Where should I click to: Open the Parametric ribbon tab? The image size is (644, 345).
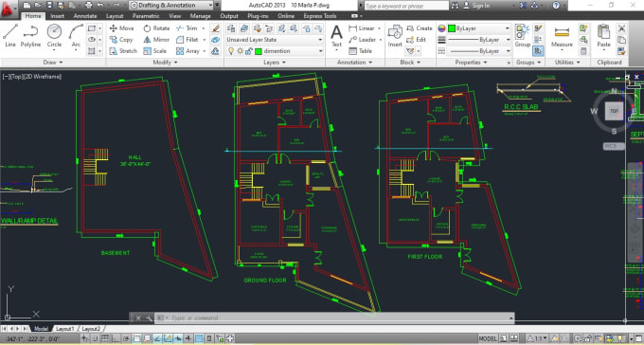click(146, 16)
